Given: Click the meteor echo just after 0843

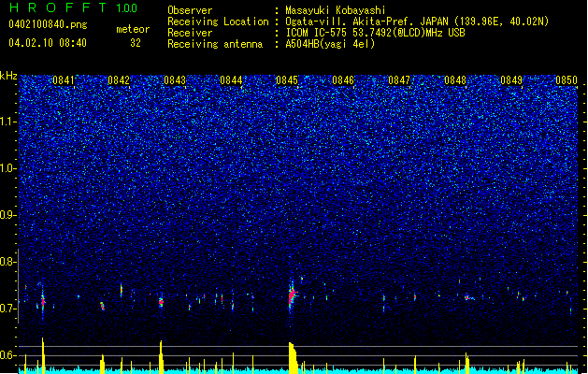Looking at the screenshot, I should pyautogui.click(x=161, y=302).
